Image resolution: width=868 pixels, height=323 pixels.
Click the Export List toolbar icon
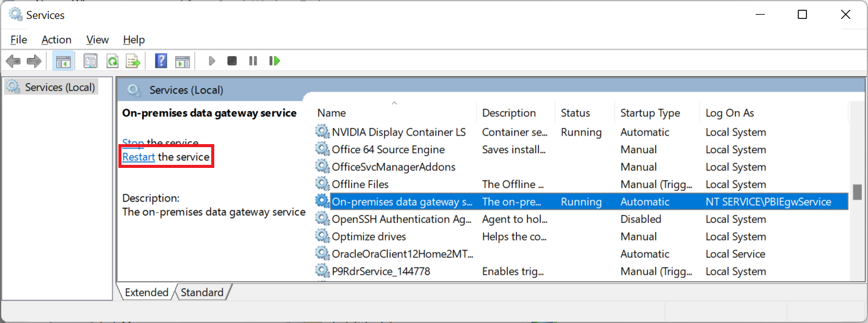click(x=133, y=61)
